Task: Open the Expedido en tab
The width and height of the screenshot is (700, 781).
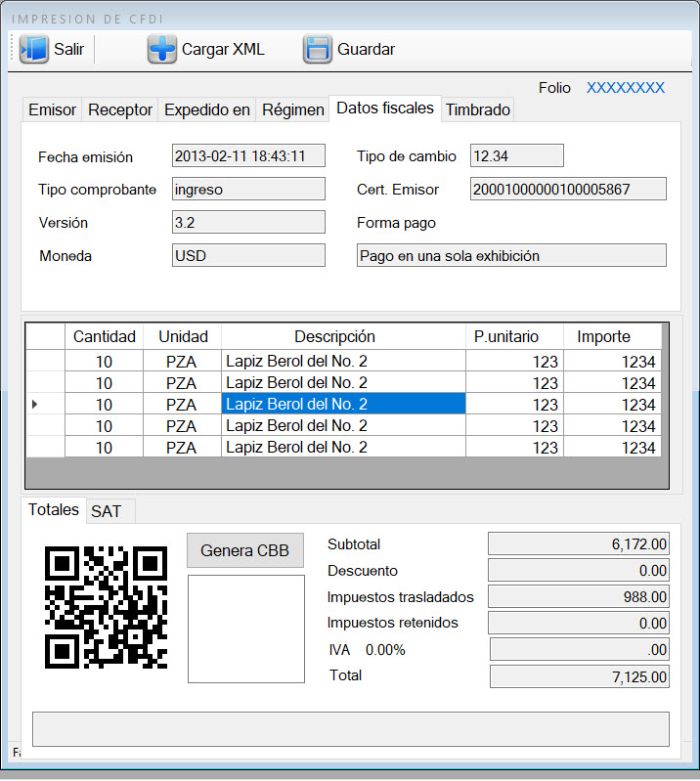Action: click(x=207, y=109)
